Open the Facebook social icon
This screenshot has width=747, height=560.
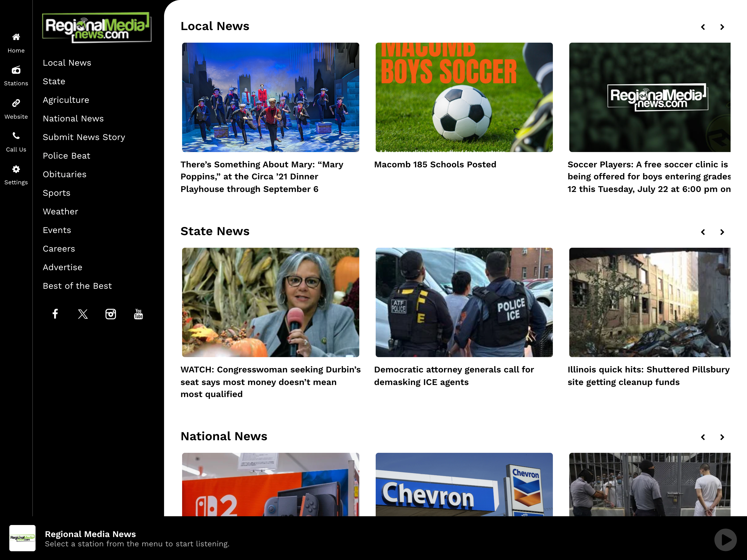[x=55, y=314]
